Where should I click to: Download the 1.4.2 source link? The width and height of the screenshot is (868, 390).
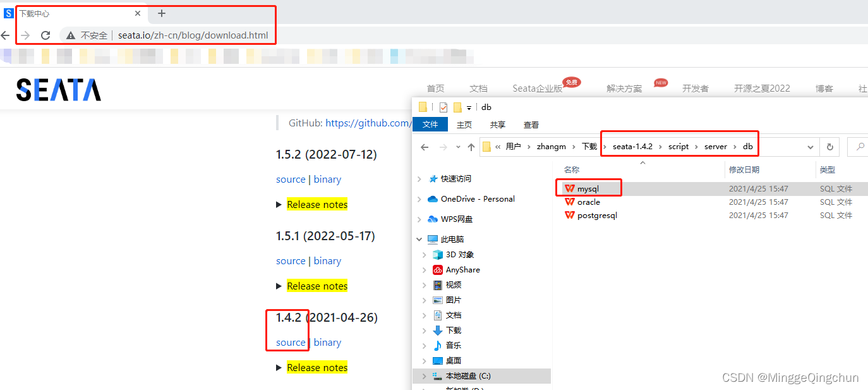click(x=291, y=343)
